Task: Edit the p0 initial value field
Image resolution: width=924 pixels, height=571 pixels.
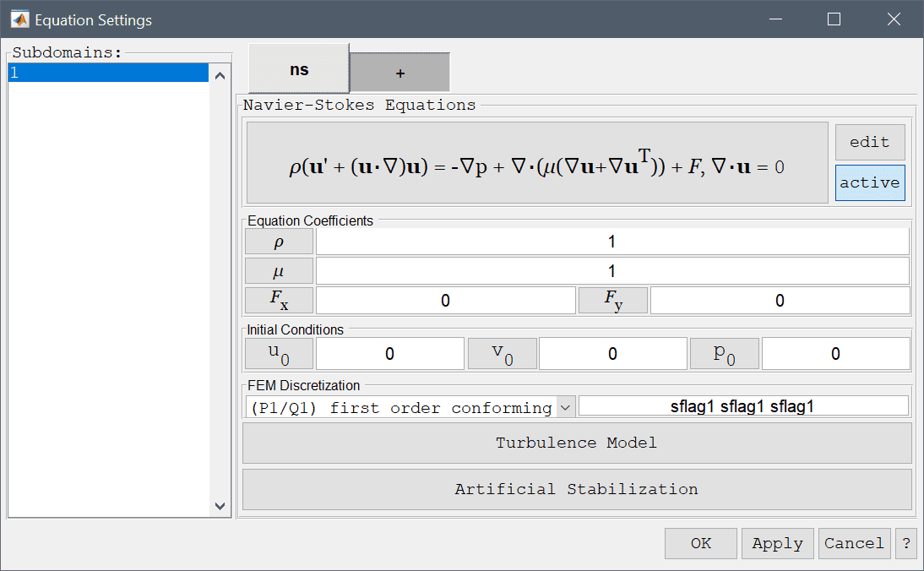Action: click(x=835, y=354)
